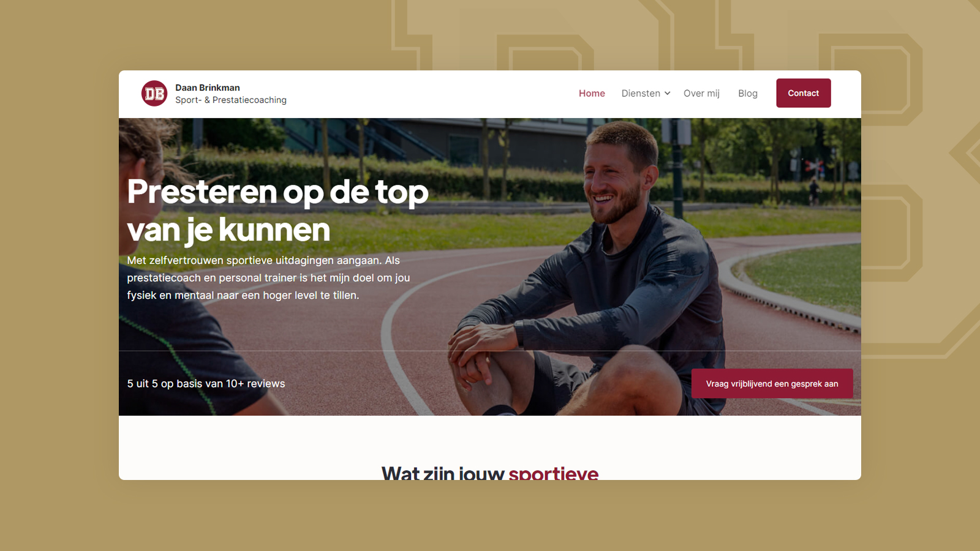Click the 'Wat zijn jouw' heading text

(x=443, y=473)
